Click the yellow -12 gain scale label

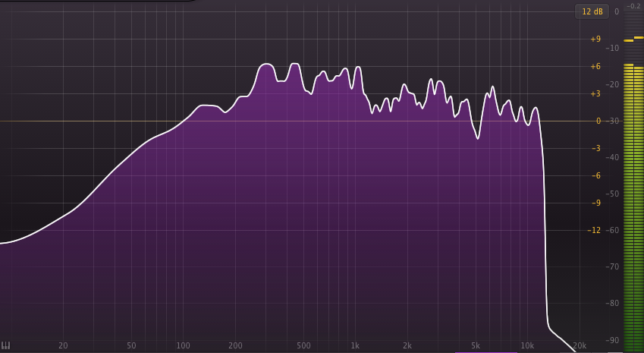(594, 230)
